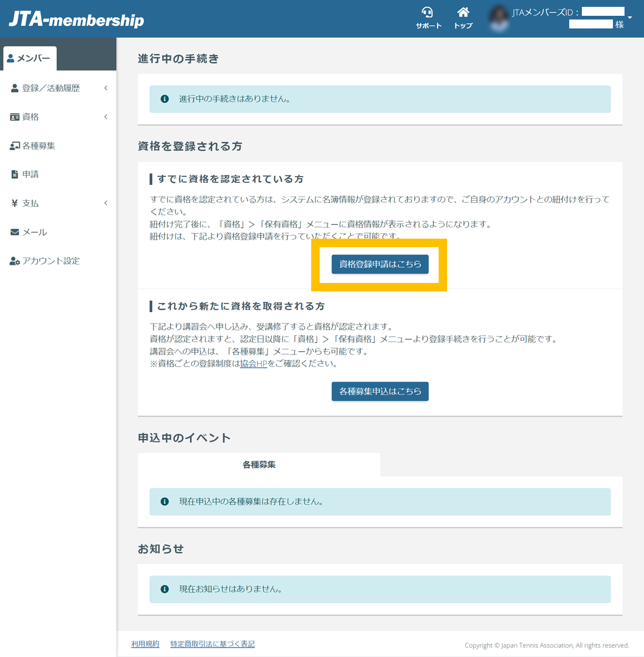Click the サポート label in the header
This screenshot has height=657, width=644.
pyautogui.click(x=429, y=26)
